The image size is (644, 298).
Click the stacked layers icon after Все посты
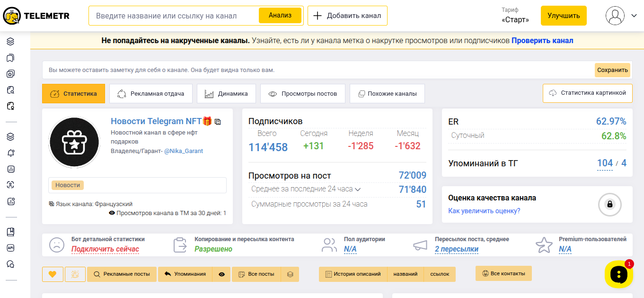click(290, 274)
